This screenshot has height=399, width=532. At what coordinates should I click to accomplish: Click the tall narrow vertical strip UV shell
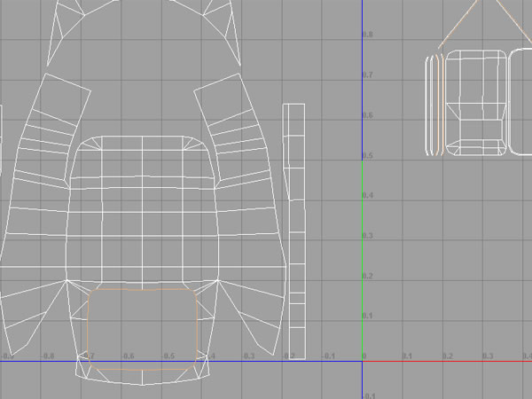[294, 231]
